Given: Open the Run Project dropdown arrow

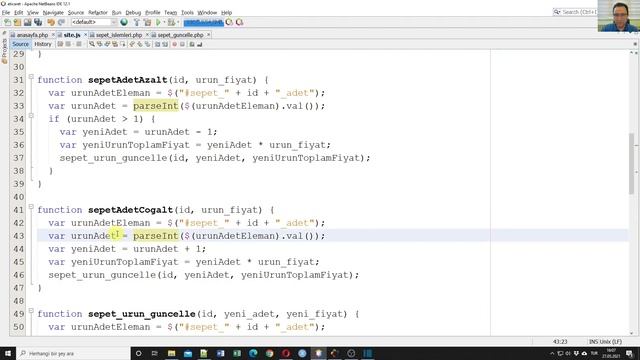Looking at the screenshot, I should pos(164,22).
